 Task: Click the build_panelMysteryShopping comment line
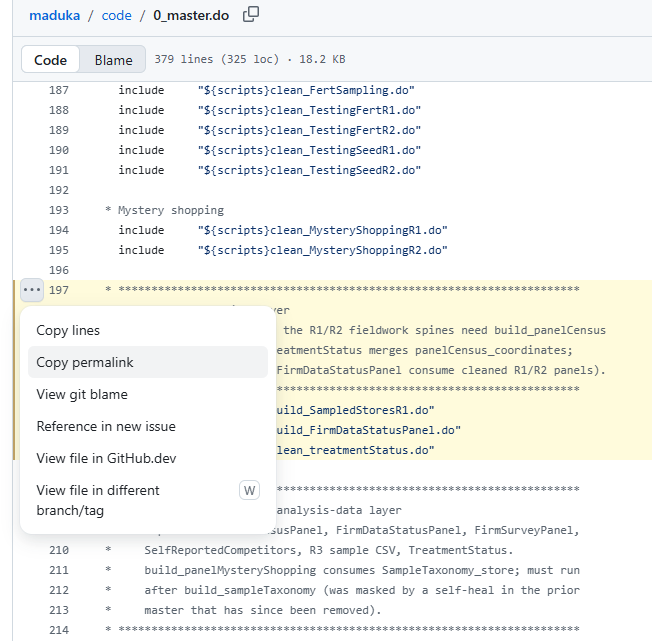[362, 570]
